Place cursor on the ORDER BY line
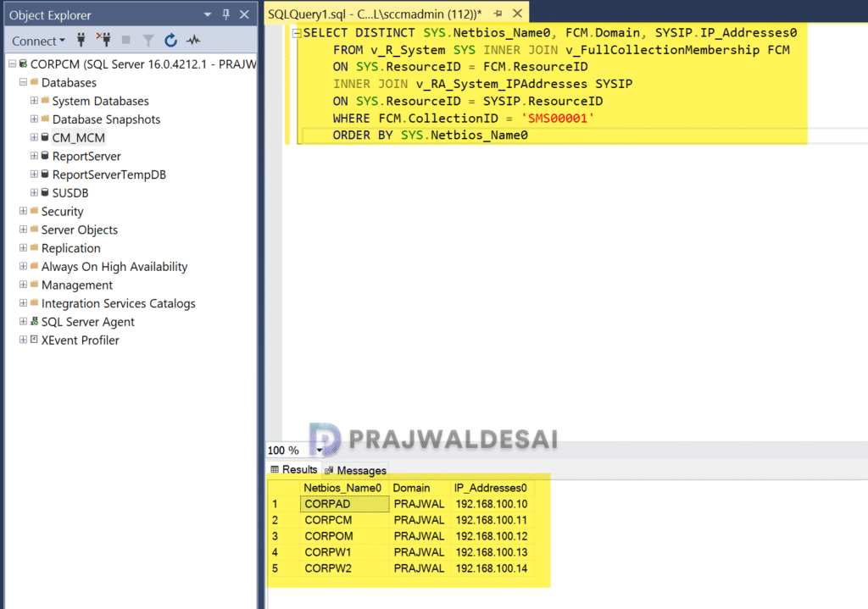This screenshot has height=609, width=868. [430, 136]
